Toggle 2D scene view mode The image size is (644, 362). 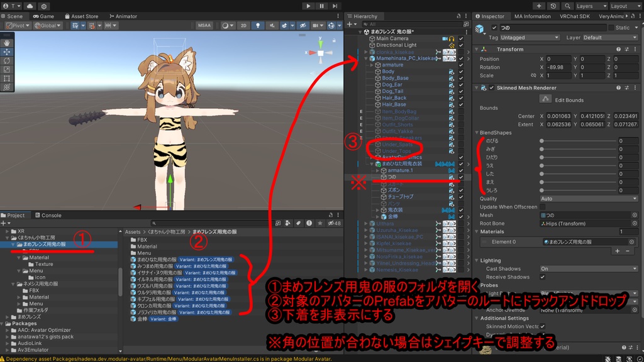point(243,25)
